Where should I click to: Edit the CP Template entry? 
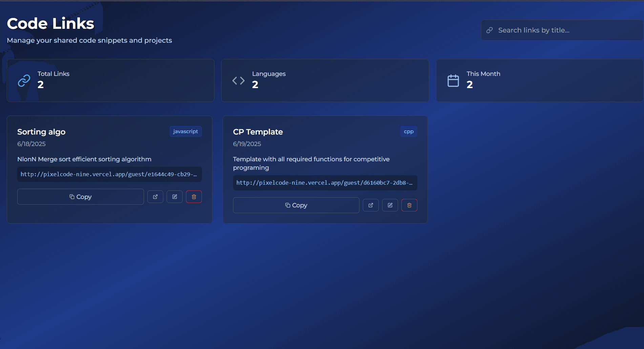(x=390, y=205)
